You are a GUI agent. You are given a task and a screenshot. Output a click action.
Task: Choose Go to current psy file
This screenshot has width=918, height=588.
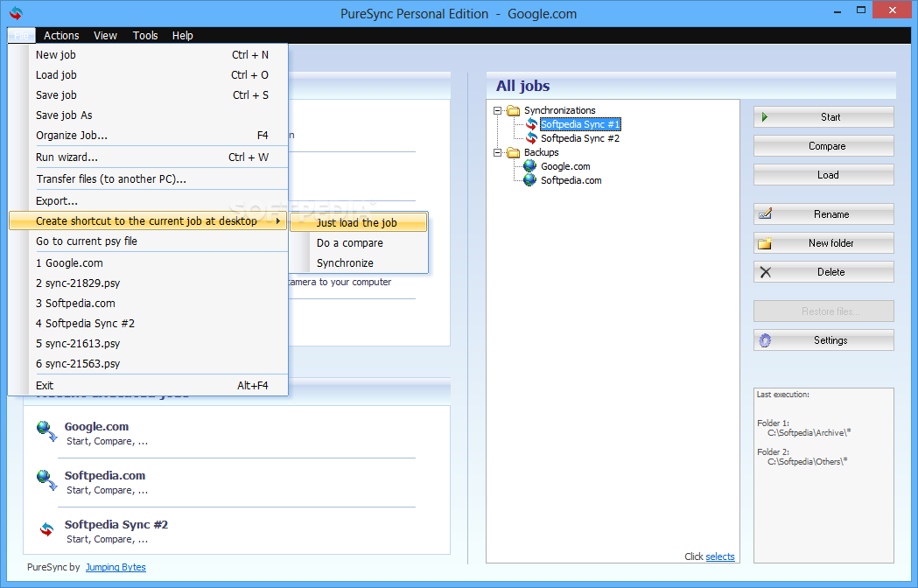point(149,241)
